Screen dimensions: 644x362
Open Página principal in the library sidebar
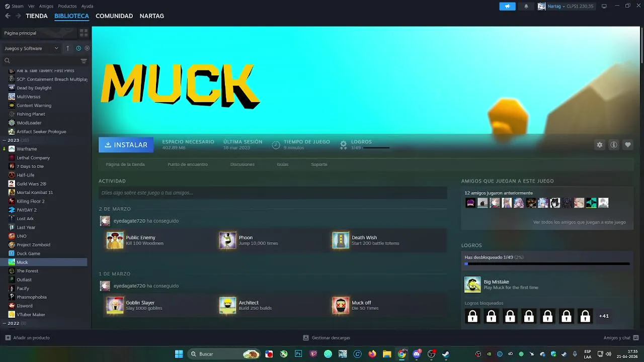39,33
